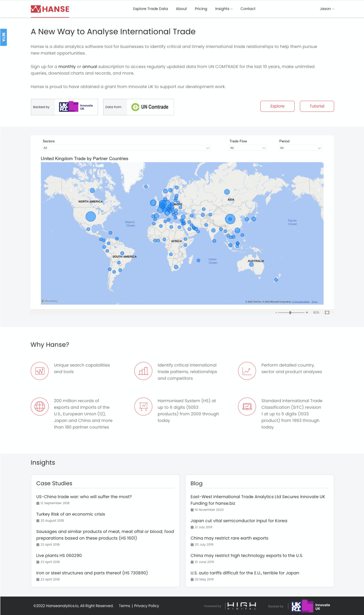Viewport: 364px width, 615px height.
Task: Click the map zoom slider handle
Action: tap(290, 312)
